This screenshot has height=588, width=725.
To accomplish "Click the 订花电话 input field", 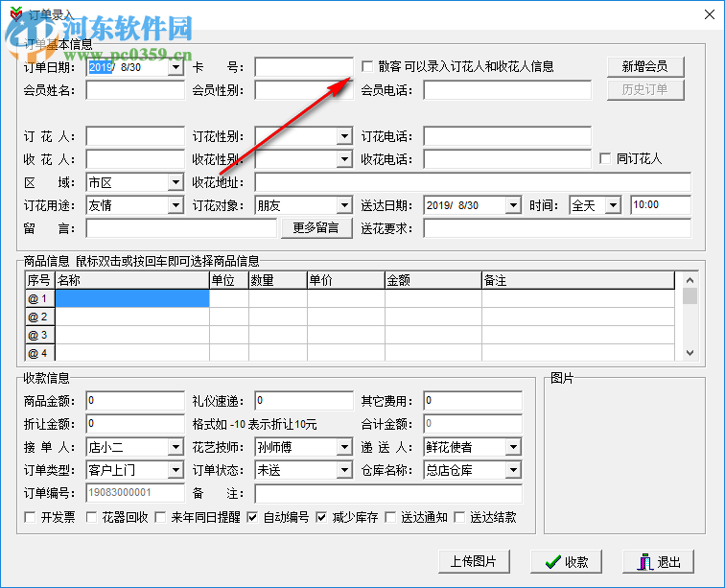I will click(x=507, y=136).
